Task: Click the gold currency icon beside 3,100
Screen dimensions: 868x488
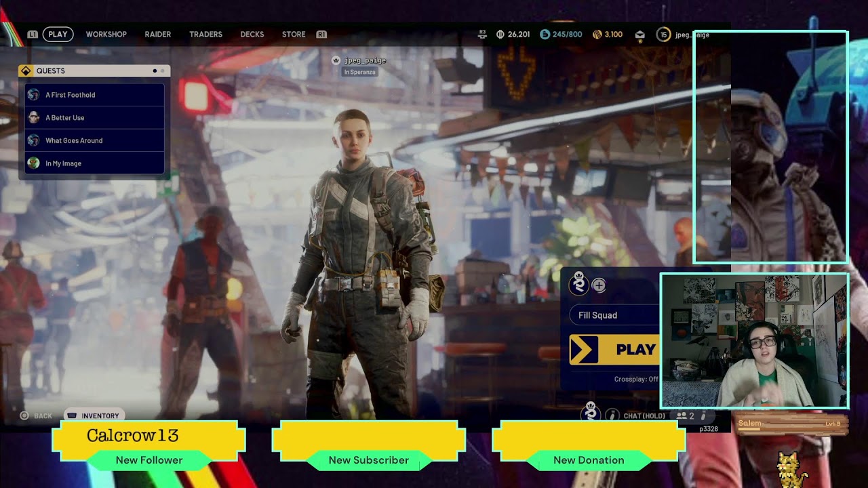Action: pyautogui.click(x=597, y=34)
